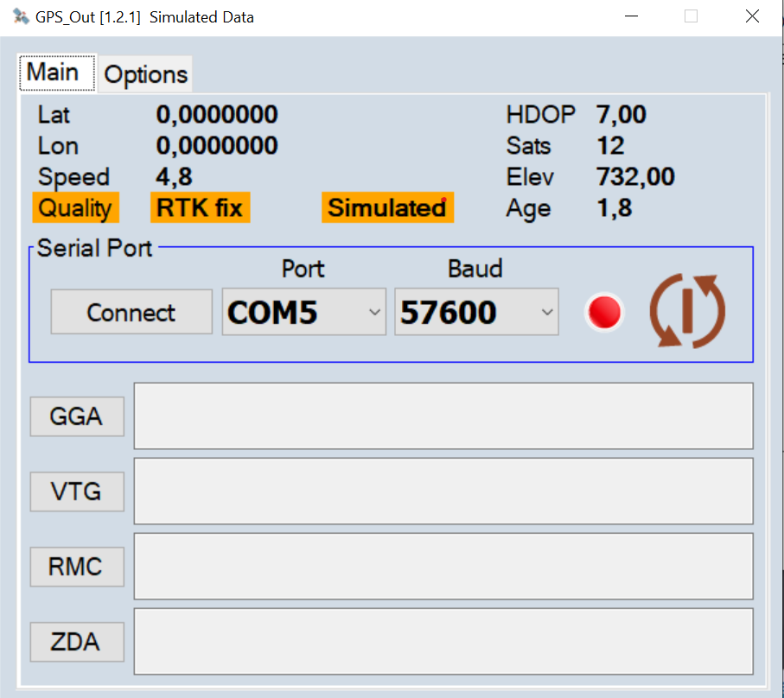Click the ZDA sentence output text box

click(443, 642)
